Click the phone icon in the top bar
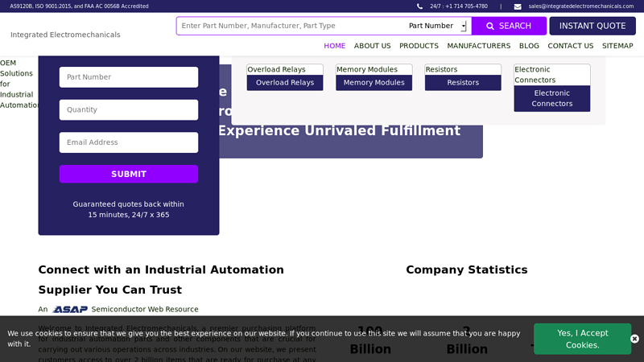Viewport: 644px width, 362px height. click(x=419, y=6)
